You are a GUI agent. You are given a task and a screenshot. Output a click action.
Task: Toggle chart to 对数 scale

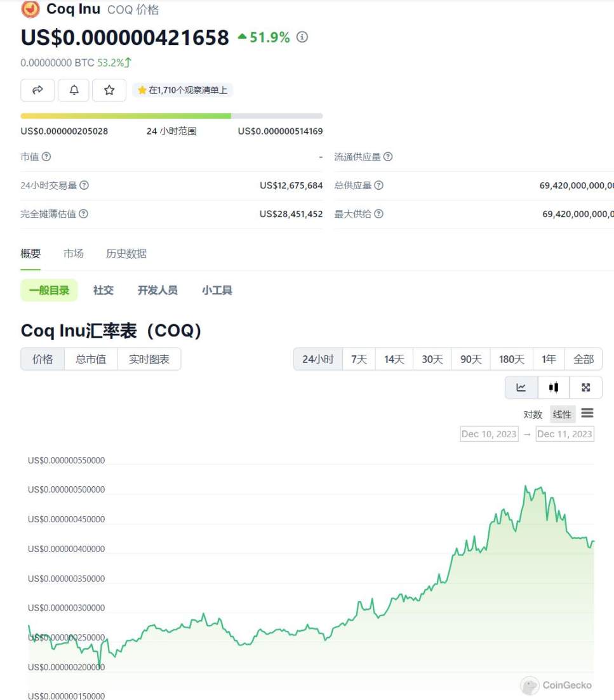click(x=533, y=414)
